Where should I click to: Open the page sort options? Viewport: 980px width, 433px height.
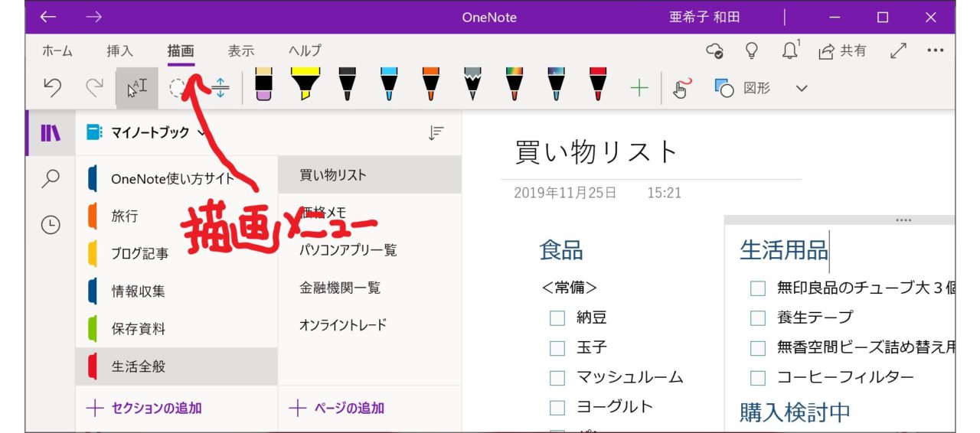tap(436, 133)
